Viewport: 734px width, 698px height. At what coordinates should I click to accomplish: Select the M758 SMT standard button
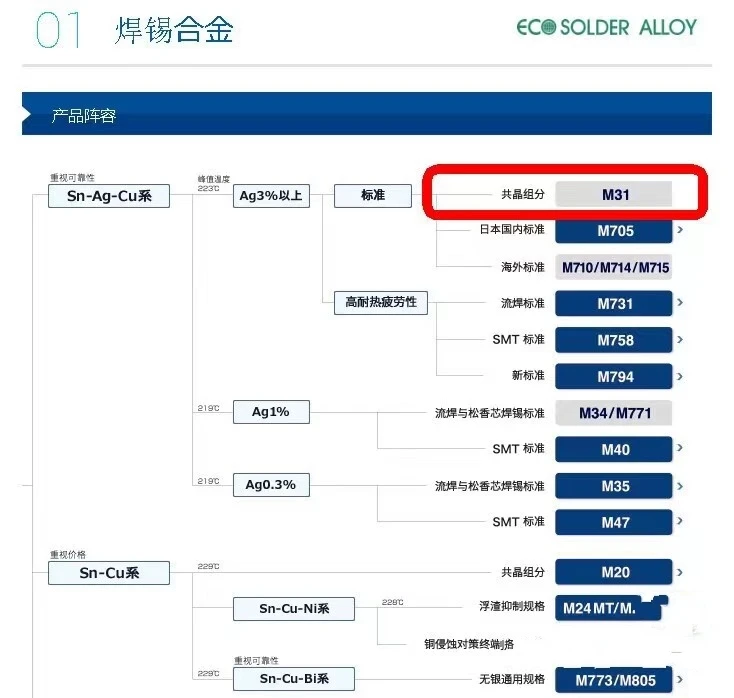click(x=614, y=340)
